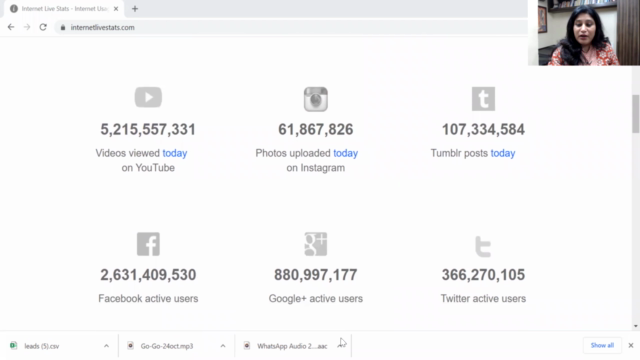Click the browser forward arrow
This screenshot has height=360, width=640.
click(x=27, y=27)
